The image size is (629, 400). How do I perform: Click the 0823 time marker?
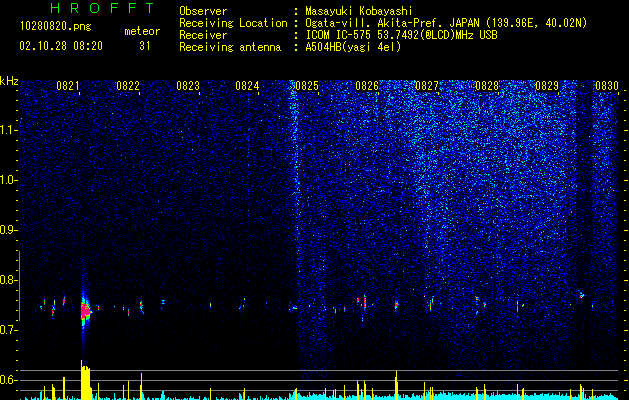coord(188,86)
